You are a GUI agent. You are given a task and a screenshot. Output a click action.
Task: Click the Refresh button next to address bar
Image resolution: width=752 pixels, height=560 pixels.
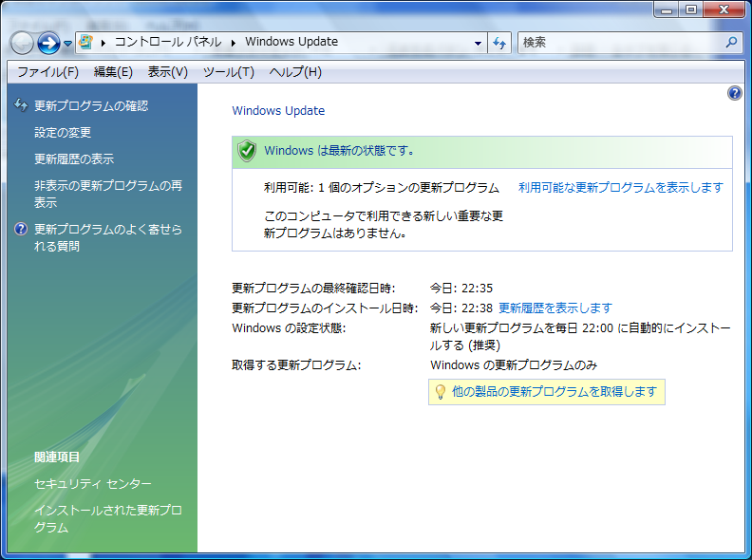tap(499, 43)
